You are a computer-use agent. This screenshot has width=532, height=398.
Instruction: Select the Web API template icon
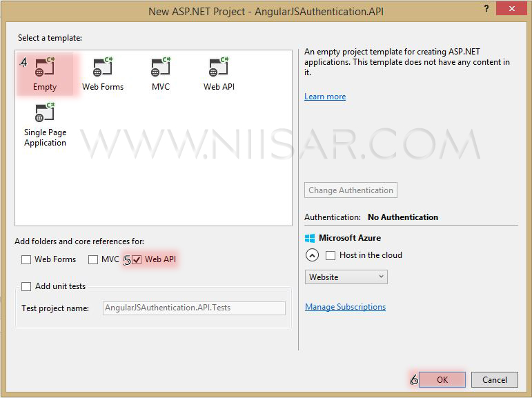(x=219, y=67)
